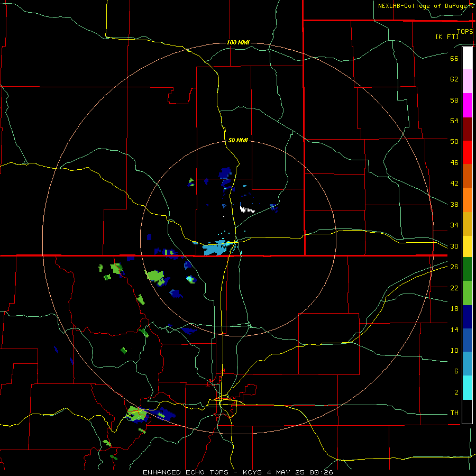
Task: Click the cyan legend swatch
Action: tap(467, 388)
